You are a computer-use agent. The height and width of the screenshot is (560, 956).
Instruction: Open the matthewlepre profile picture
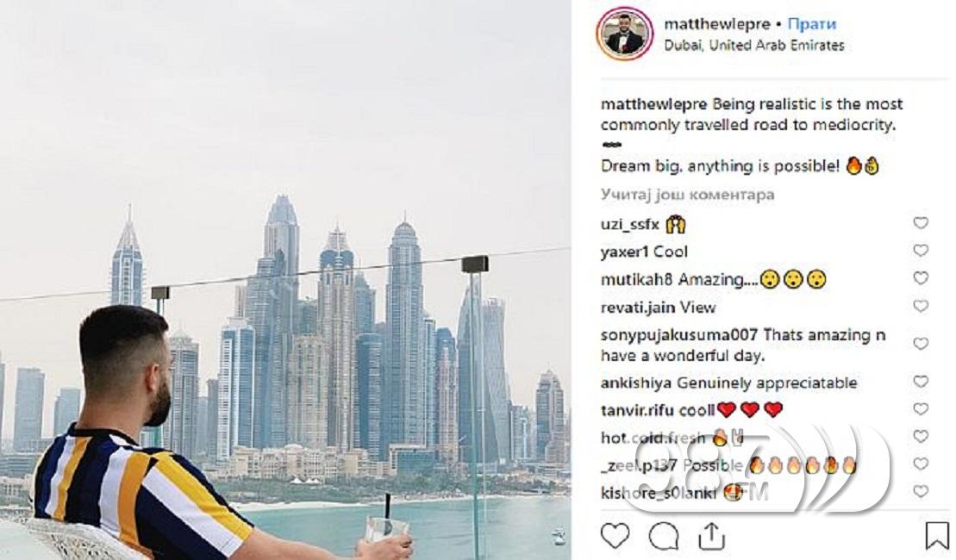624,34
